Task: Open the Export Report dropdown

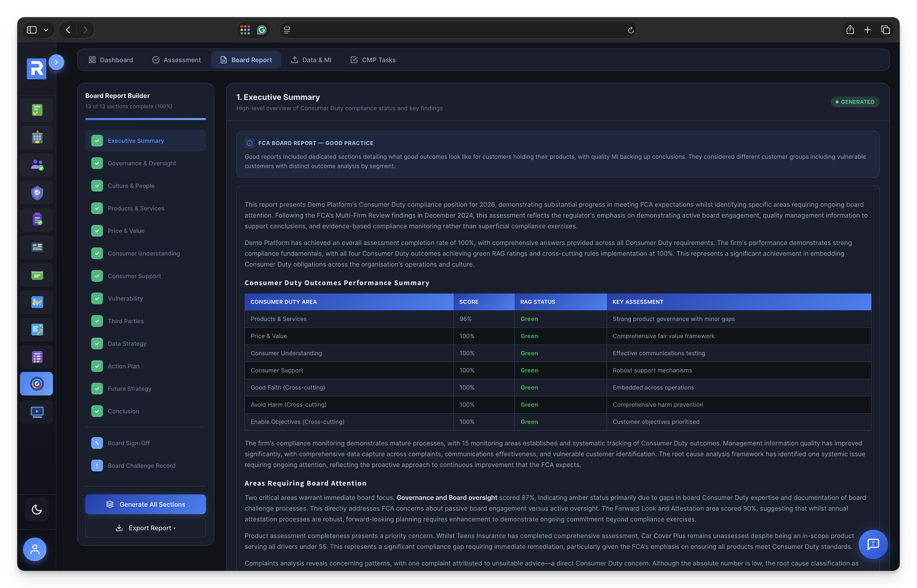Action: pos(146,528)
